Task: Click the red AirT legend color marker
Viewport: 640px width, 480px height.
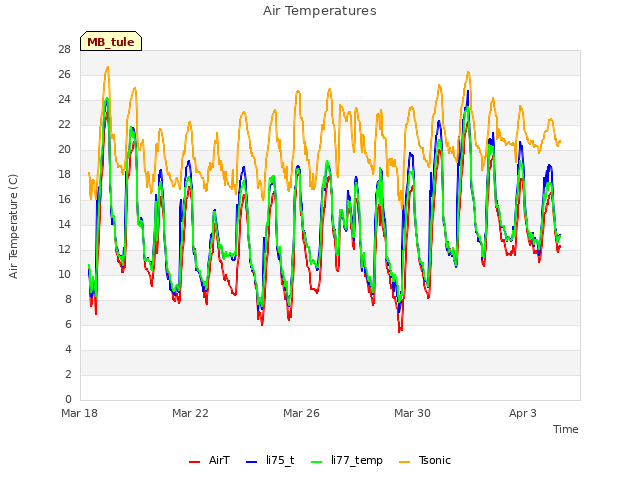Action: pos(195,462)
